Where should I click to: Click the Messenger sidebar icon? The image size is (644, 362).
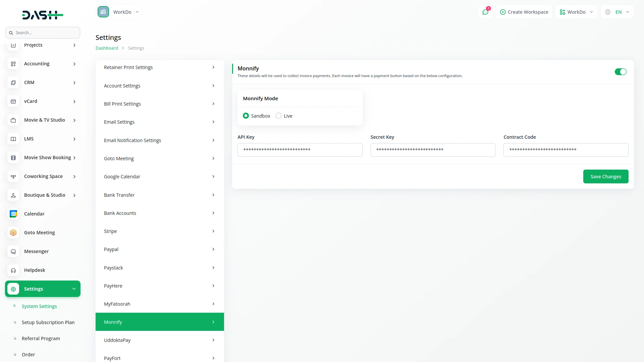click(13, 251)
